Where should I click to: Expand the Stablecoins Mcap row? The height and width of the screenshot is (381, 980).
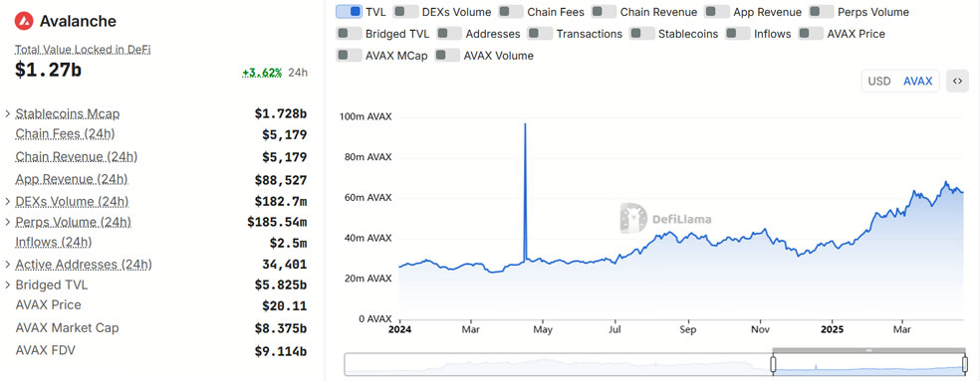[8, 113]
